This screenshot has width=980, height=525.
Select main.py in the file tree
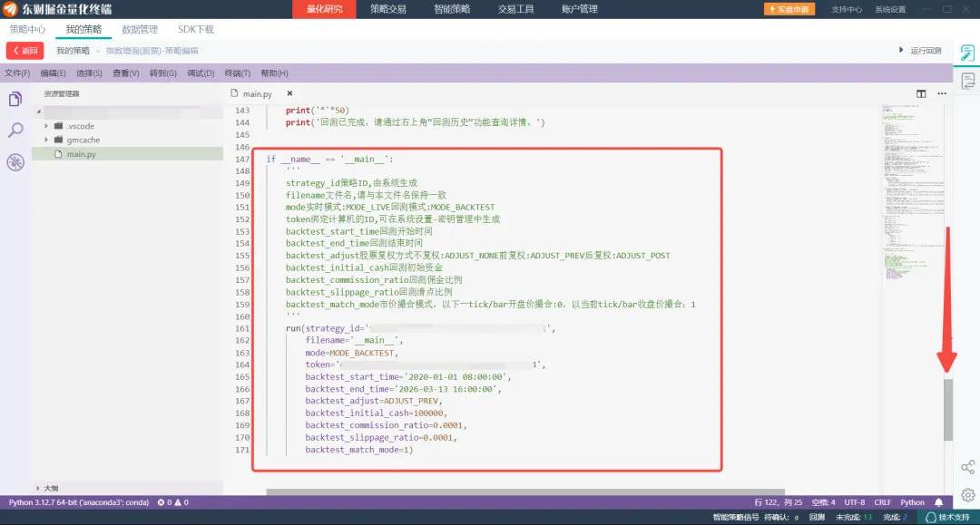(x=128, y=153)
